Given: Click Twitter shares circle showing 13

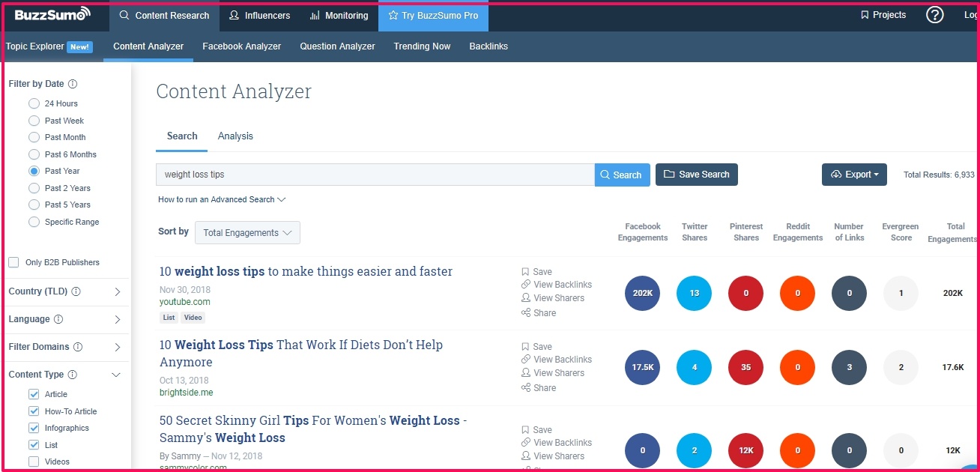Looking at the screenshot, I should click(x=695, y=293).
